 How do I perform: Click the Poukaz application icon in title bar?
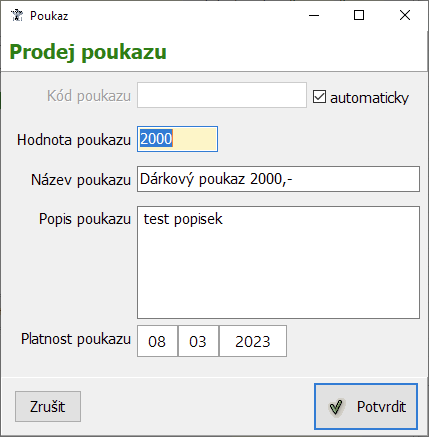17,15
